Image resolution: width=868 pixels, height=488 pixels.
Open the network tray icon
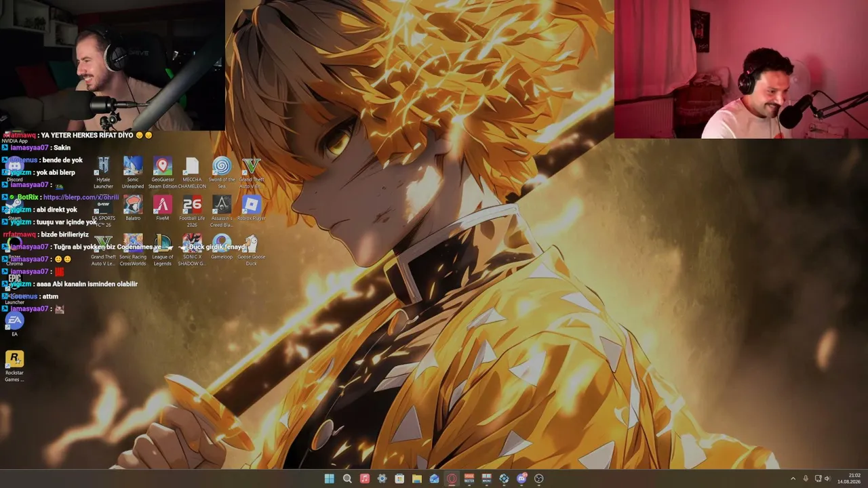tap(818, 479)
